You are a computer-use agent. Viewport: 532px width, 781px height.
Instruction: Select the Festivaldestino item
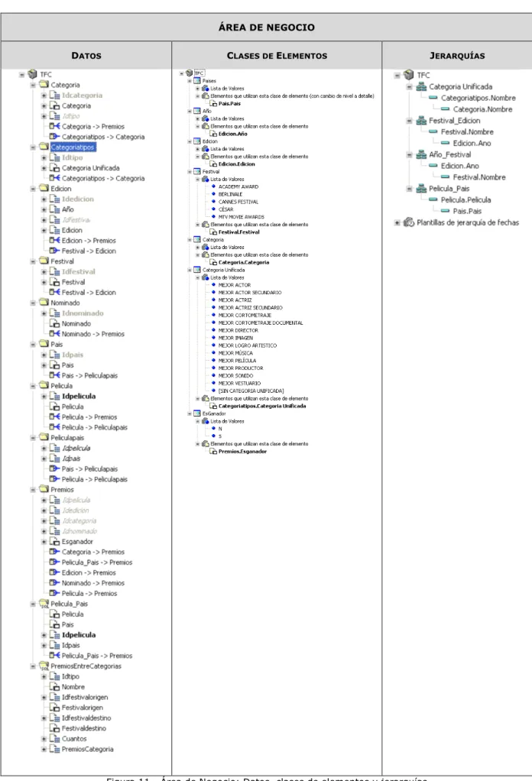(83, 728)
